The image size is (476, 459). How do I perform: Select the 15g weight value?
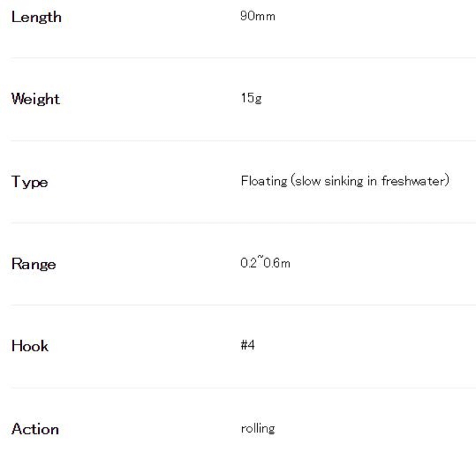click(251, 98)
